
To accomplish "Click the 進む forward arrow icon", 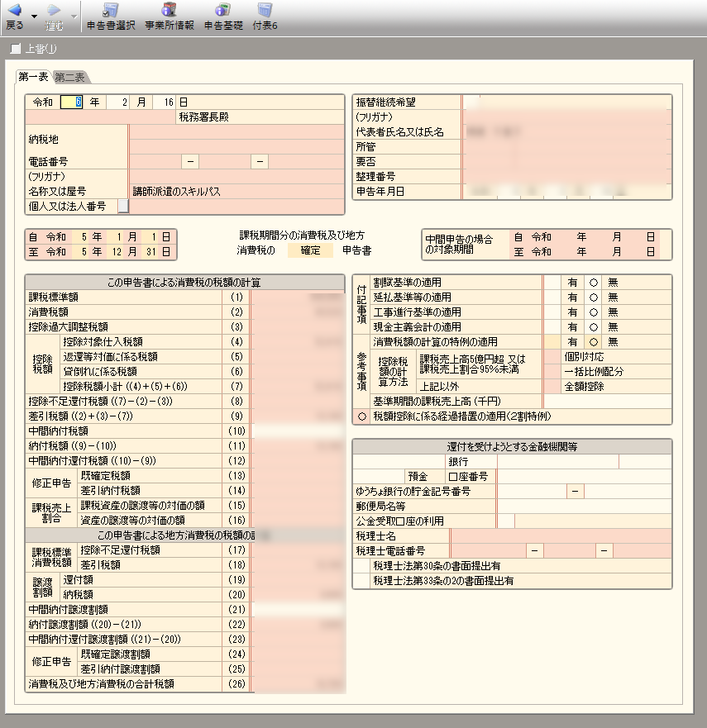I will [54, 11].
